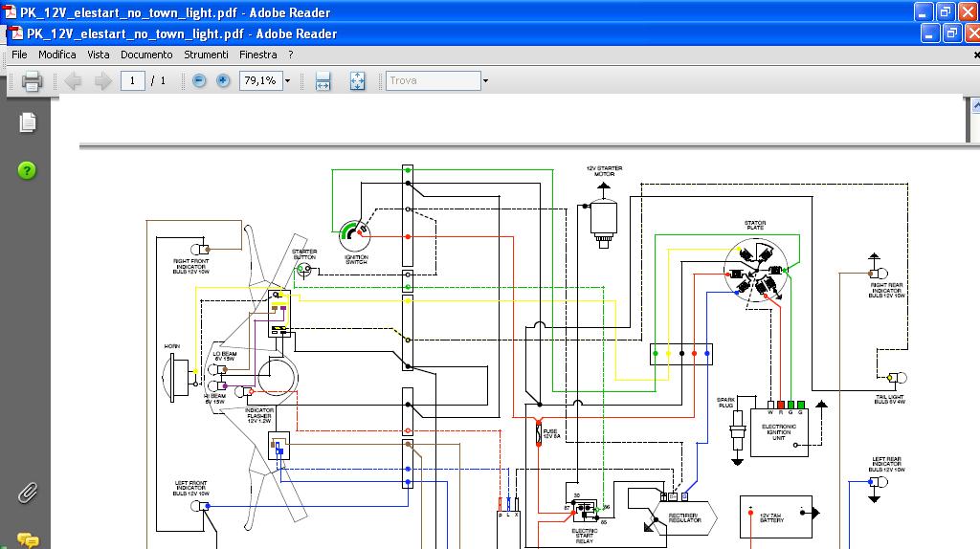This screenshot has height=549, width=980.
Task: Go to next page arrow
Action: [102, 80]
